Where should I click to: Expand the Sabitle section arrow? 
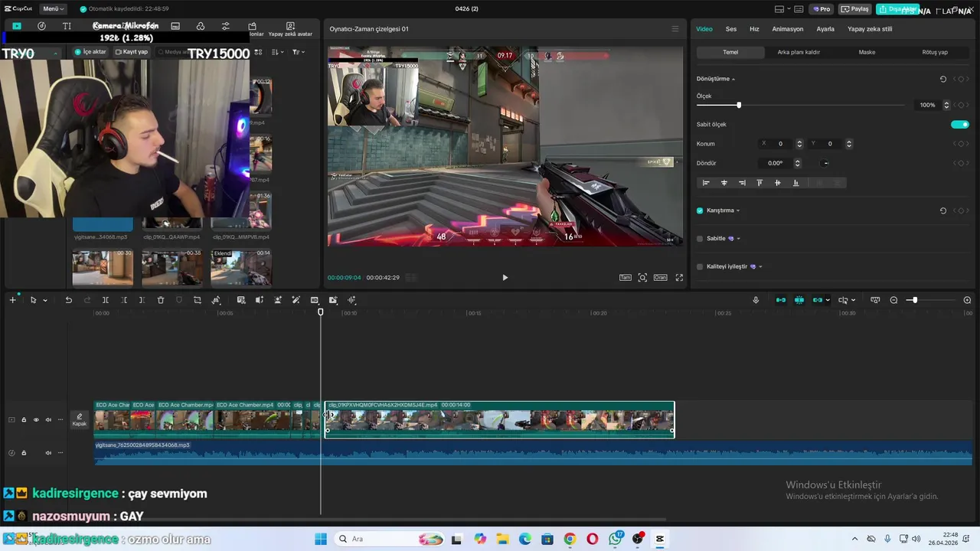click(738, 239)
